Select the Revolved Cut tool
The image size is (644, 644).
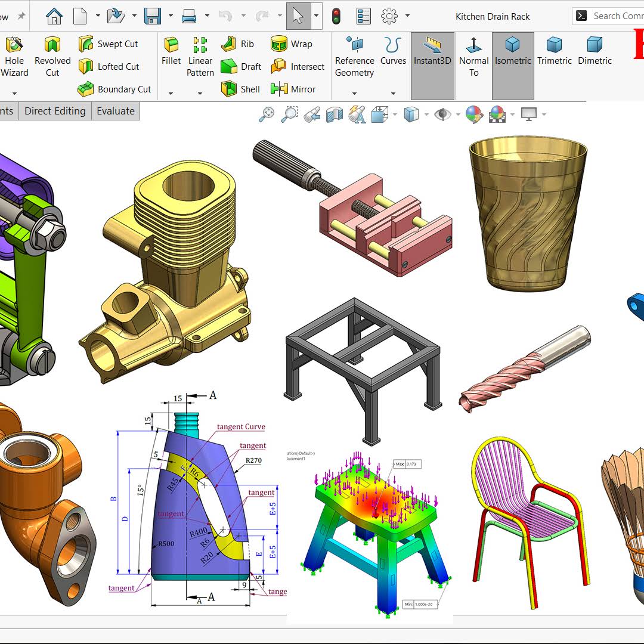(52, 57)
